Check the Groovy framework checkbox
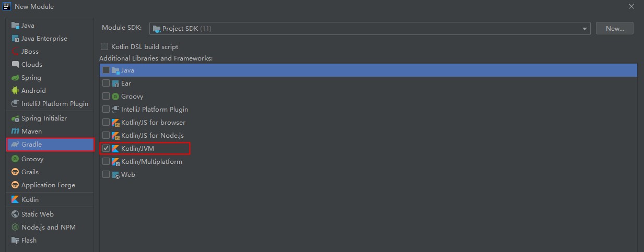644x252 pixels. [x=106, y=97]
